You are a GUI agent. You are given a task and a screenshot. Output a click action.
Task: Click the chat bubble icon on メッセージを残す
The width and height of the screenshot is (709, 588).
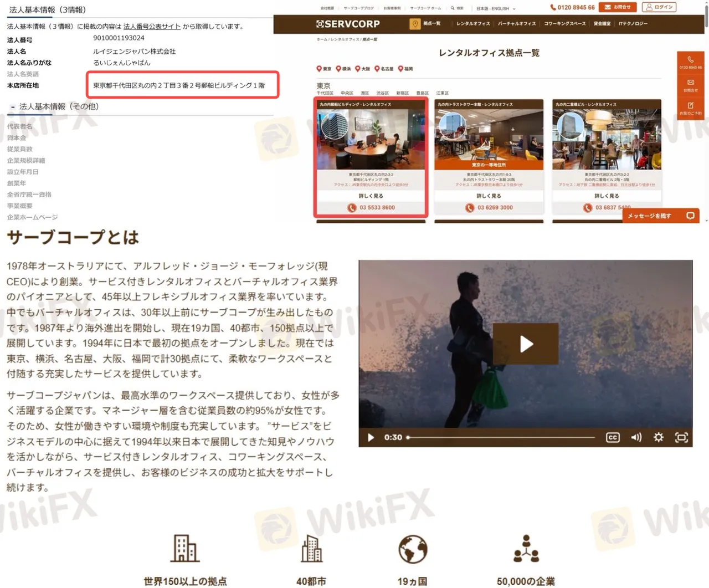(690, 216)
